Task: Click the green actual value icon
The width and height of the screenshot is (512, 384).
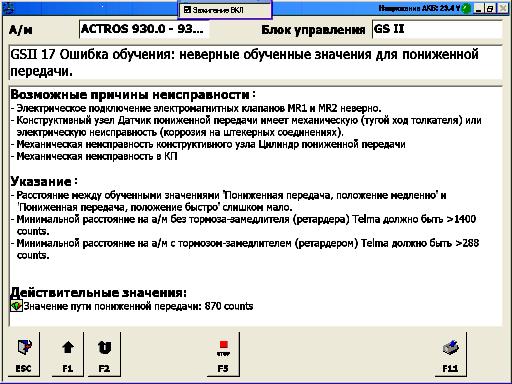Action: (x=16, y=306)
